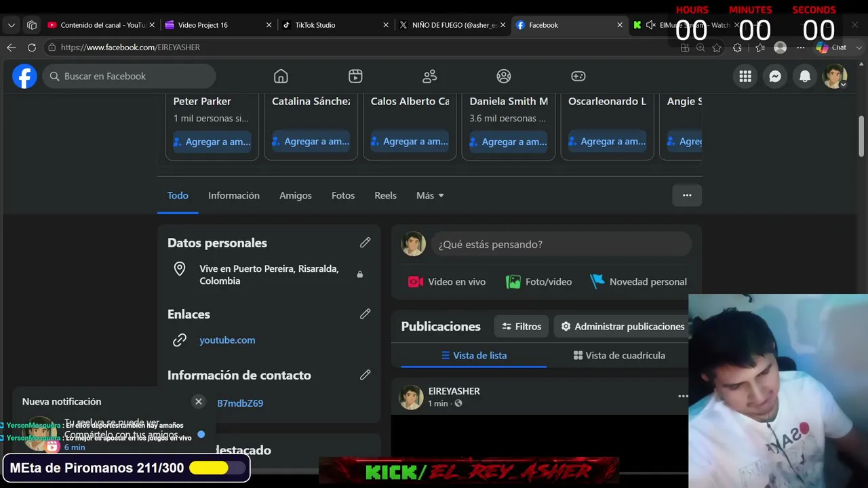Open the youtube.com link
This screenshot has width=868, height=488.
pyautogui.click(x=227, y=340)
